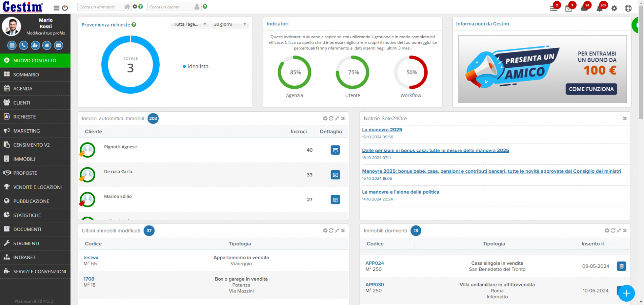This screenshot has height=305, width=644.
Task: Expand the 30 giorni period dropdown
Action: tap(230, 24)
